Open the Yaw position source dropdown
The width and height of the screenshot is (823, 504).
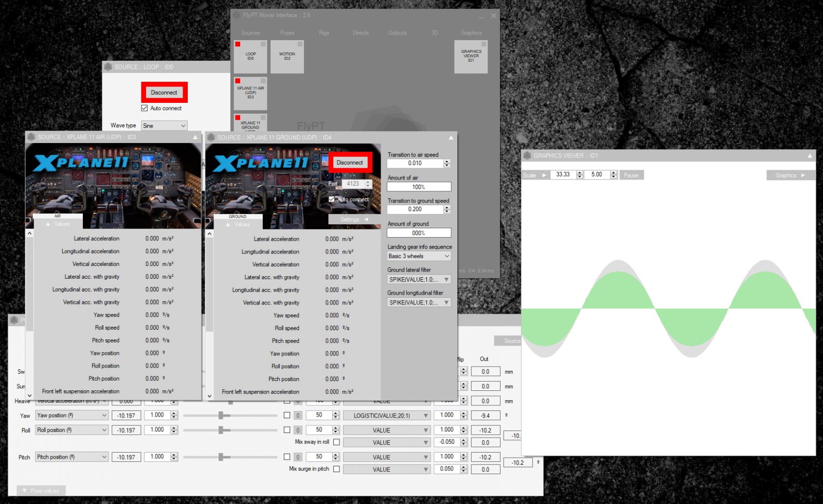[72, 415]
